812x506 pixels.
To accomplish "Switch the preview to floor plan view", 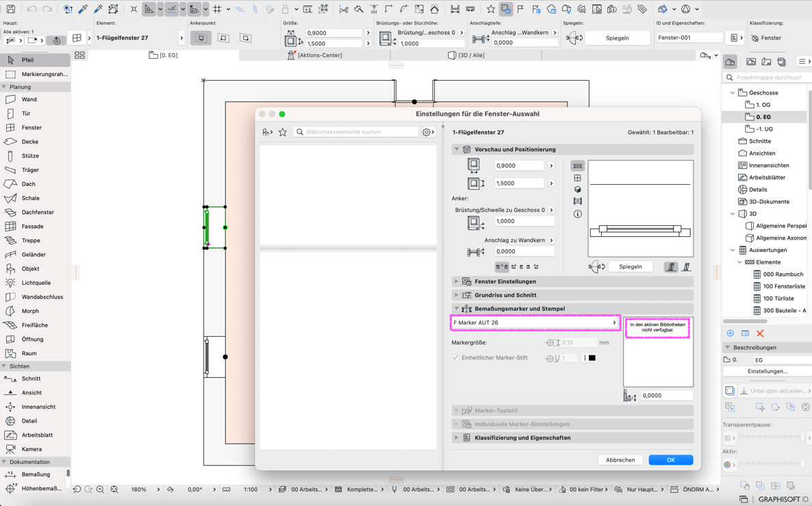I will (577, 166).
